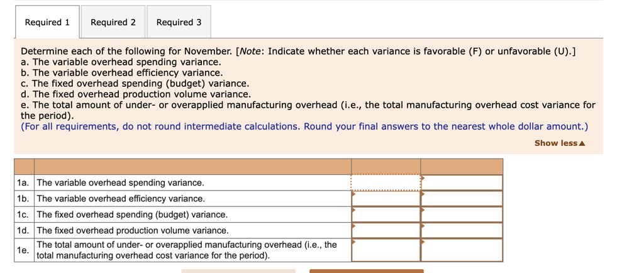Image resolution: width=644 pixels, height=273 pixels.
Task: Click the 'fixed overhead production volume variance' label
Action: tap(133, 230)
